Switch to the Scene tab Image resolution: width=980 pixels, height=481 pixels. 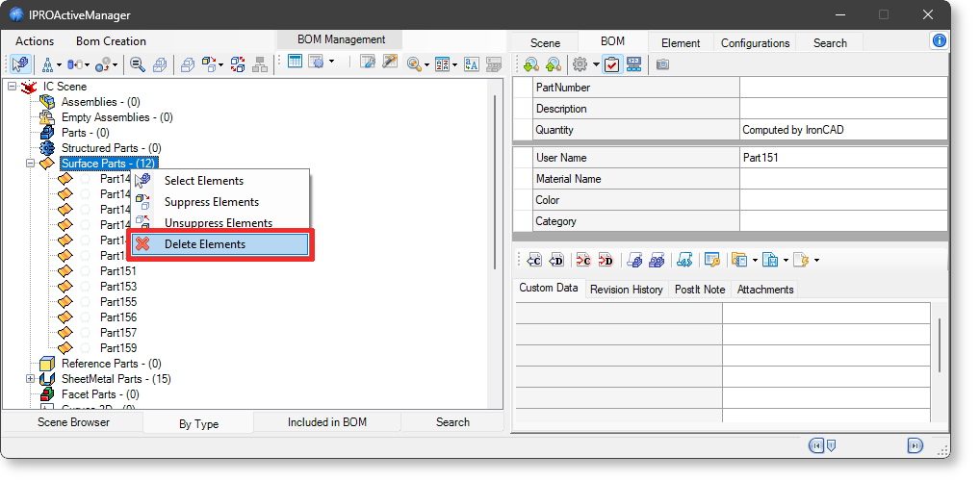pyautogui.click(x=545, y=43)
